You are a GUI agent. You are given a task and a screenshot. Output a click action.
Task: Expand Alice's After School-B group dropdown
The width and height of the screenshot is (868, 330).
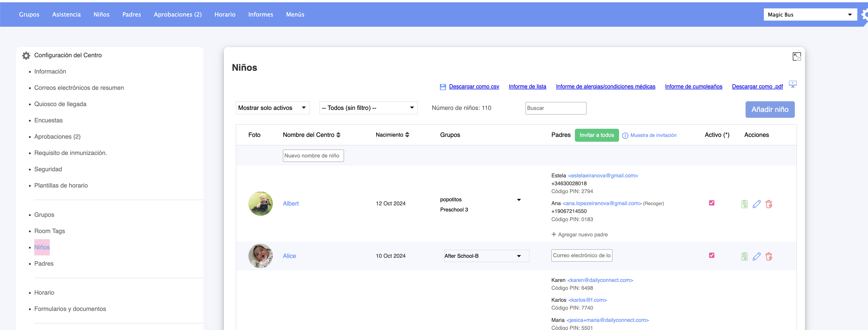(x=486, y=256)
